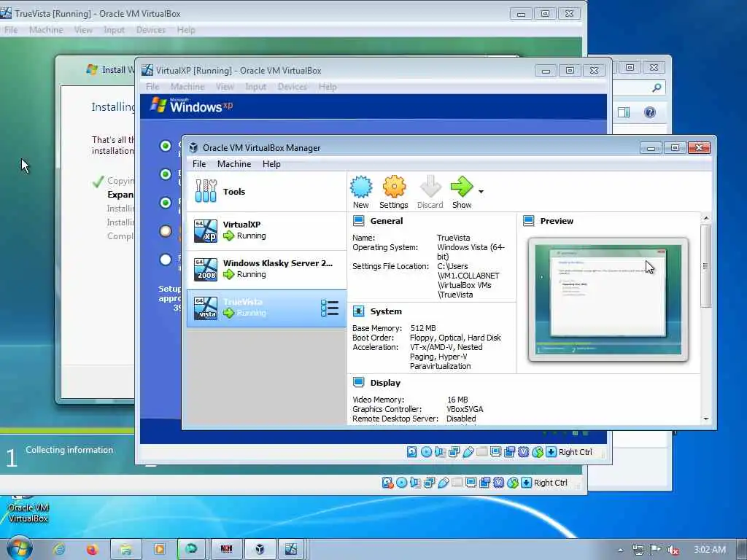Open View menu in VirtualXP window
This screenshot has width=747, height=560.
(225, 87)
